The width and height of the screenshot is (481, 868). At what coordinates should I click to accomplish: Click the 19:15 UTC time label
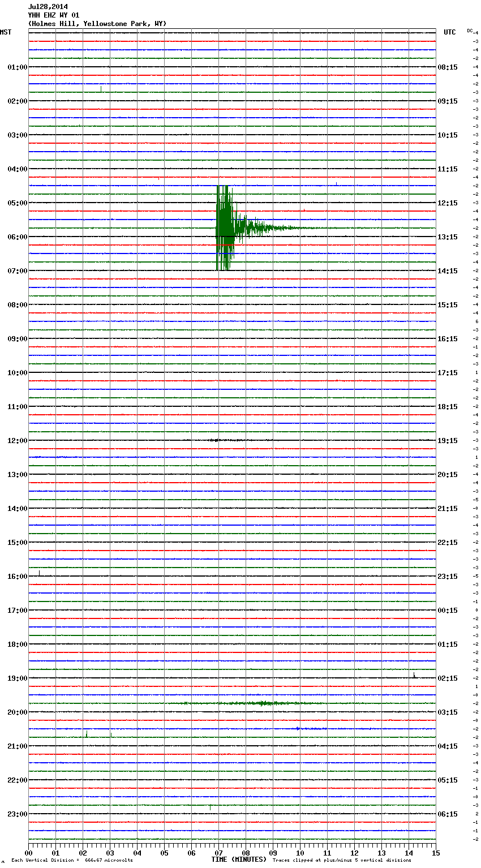(x=448, y=441)
